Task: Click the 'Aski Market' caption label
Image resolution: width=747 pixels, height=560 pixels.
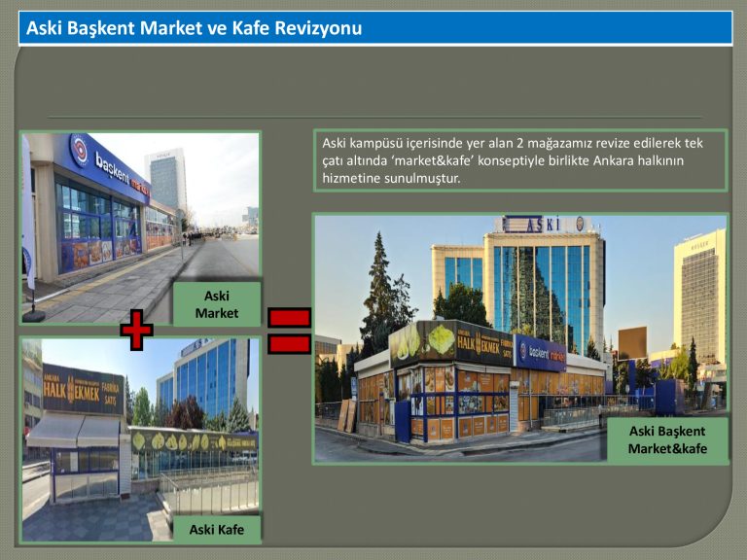Action: coord(217,304)
